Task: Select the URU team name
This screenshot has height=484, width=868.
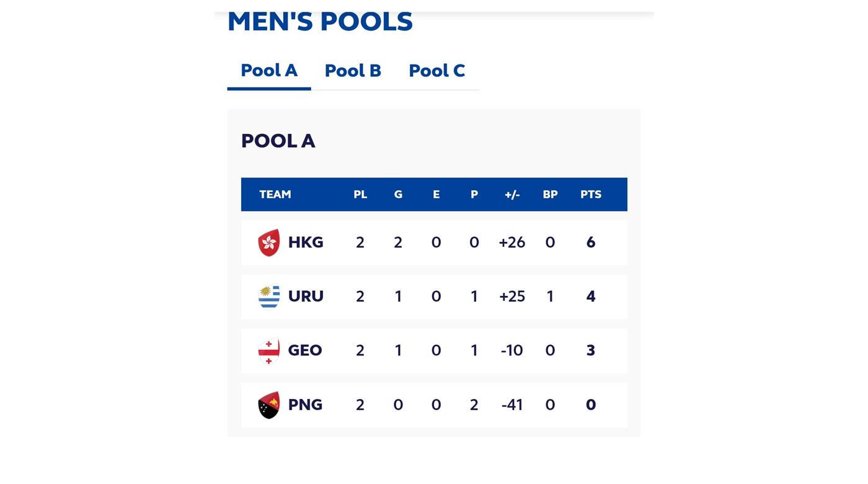Action: point(306,297)
